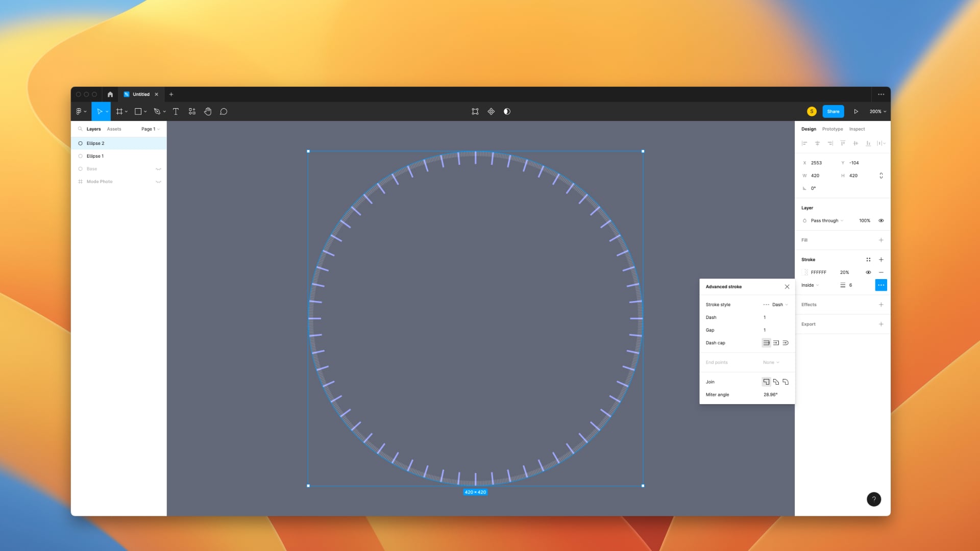The width and height of the screenshot is (980, 551).
Task: Select the Ellipse 1 layer
Action: (95, 156)
